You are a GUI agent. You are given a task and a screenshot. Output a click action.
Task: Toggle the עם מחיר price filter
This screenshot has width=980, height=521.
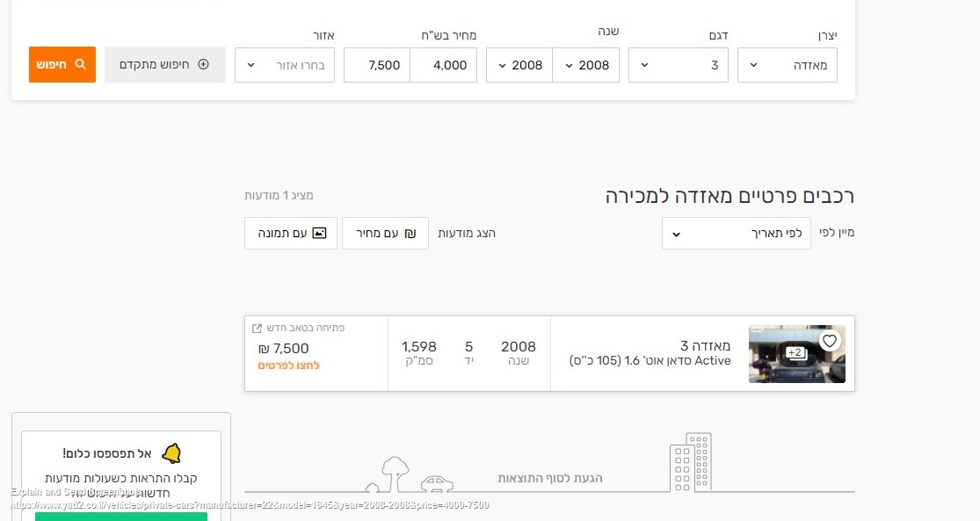[x=385, y=233]
